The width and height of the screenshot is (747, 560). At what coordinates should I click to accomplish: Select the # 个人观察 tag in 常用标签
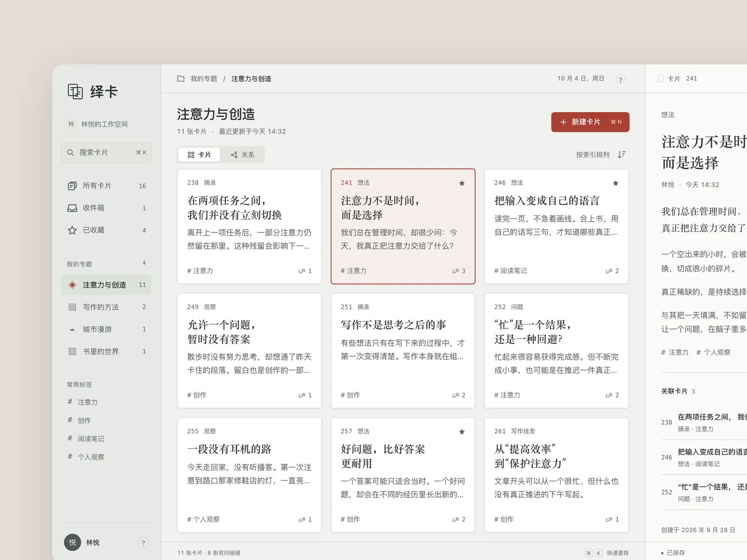click(x=86, y=457)
